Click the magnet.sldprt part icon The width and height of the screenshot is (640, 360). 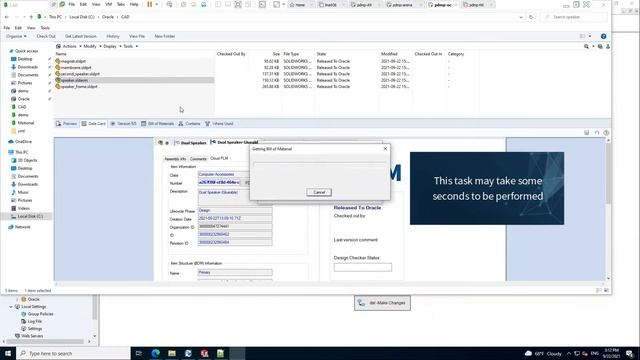[x=58, y=61]
